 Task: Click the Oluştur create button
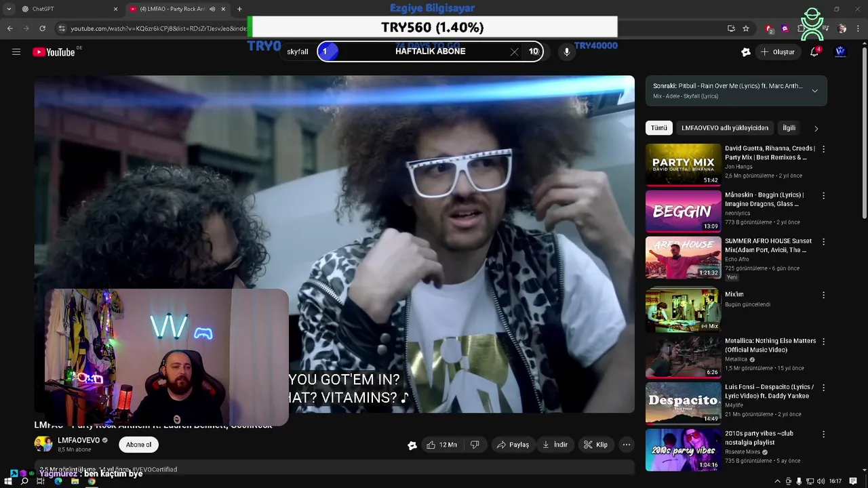tap(777, 52)
